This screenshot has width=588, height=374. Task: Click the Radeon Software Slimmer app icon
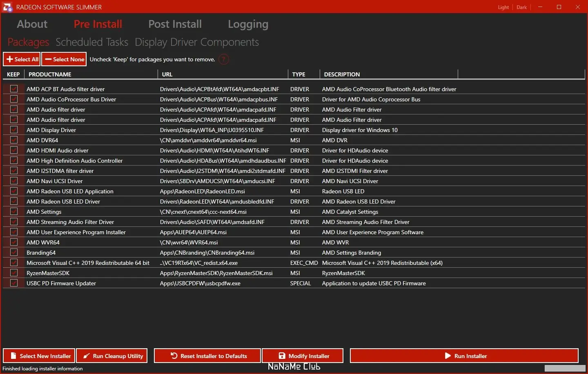(x=7, y=7)
